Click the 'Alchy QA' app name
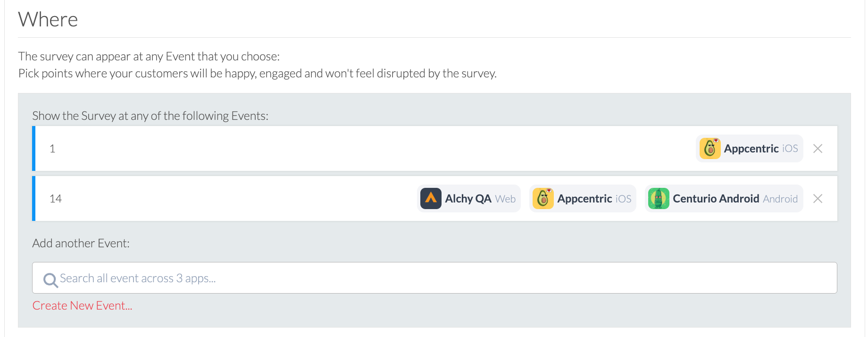 tap(468, 199)
